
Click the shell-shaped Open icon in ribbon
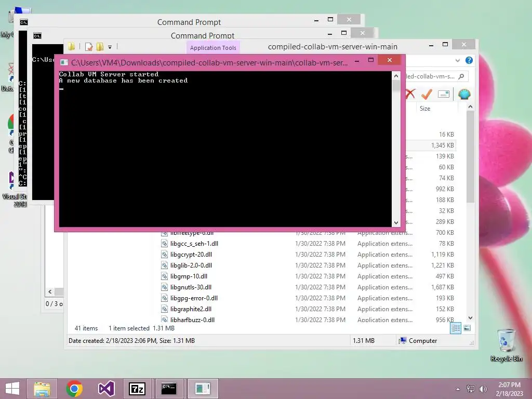coord(464,94)
